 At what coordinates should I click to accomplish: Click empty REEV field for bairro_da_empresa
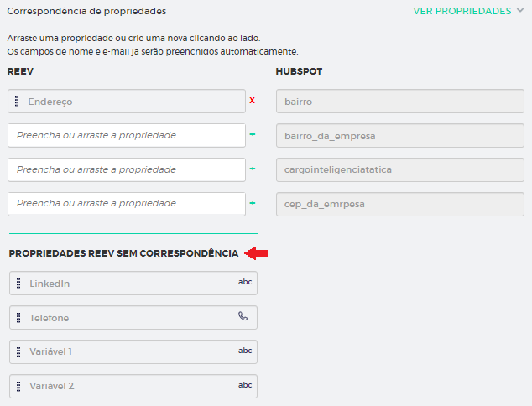pos(126,135)
